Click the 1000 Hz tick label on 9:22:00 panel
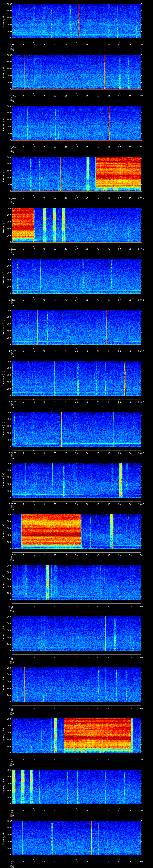 point(8,311)
